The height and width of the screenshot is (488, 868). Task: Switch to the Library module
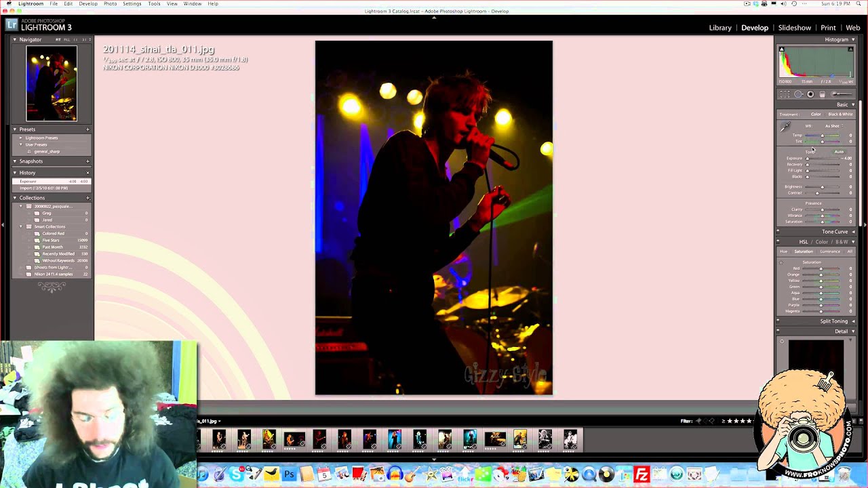click(x=720, y=28)
